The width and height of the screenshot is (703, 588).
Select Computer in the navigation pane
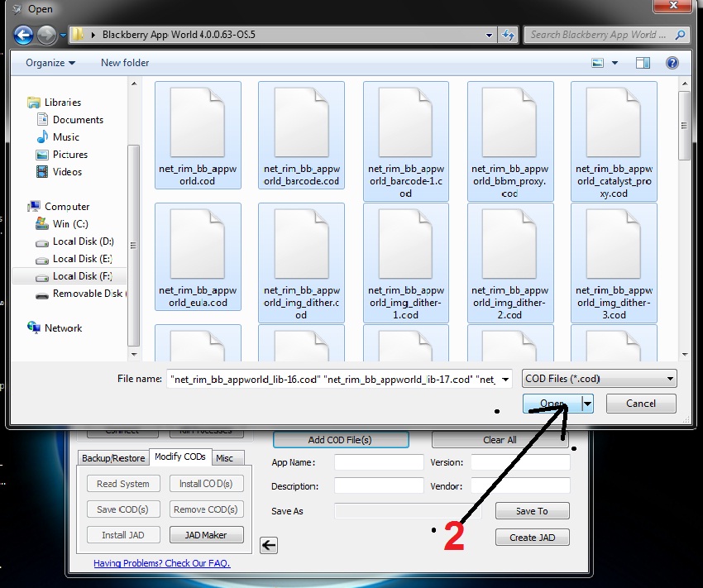[x=58, y=207]
